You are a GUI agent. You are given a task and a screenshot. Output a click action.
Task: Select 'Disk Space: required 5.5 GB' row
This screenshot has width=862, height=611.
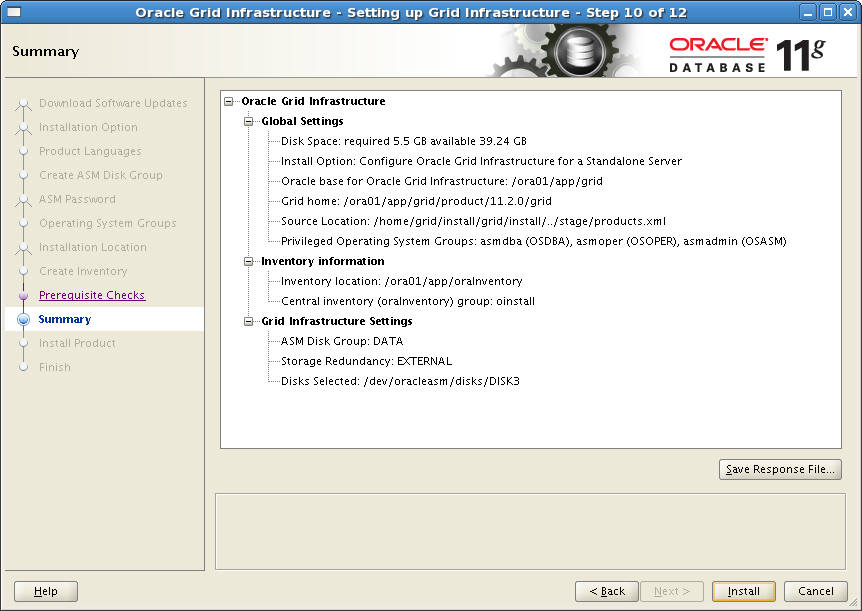click(404, 141)
